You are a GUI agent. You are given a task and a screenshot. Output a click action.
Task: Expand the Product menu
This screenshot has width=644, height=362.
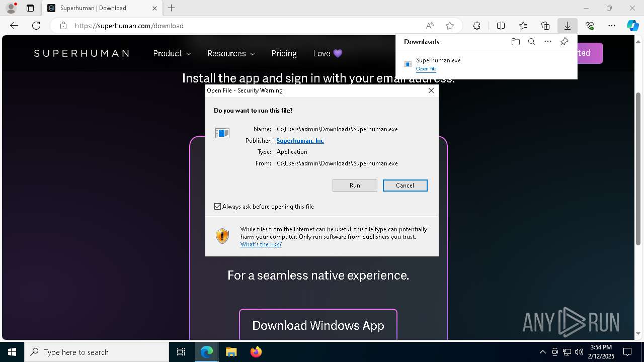(172, 53)
